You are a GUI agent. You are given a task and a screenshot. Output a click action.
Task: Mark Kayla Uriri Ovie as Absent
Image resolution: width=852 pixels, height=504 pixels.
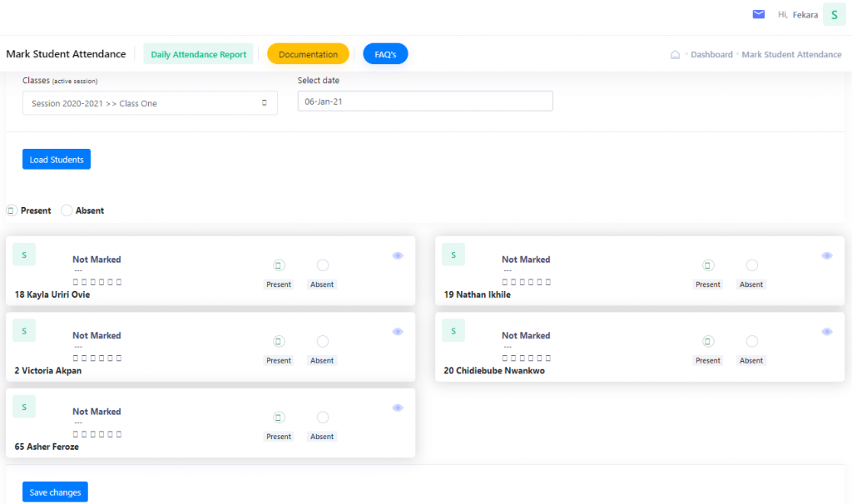click(323, 265)
